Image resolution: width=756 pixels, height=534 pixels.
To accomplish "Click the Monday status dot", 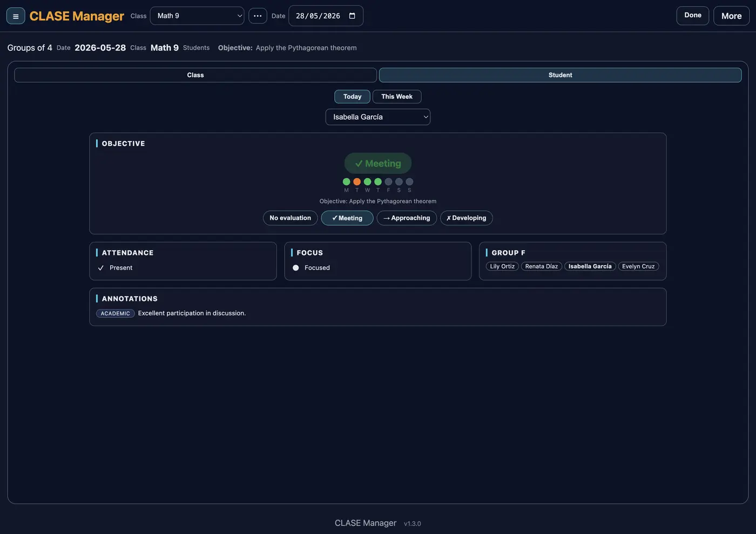I will point(347,182).
